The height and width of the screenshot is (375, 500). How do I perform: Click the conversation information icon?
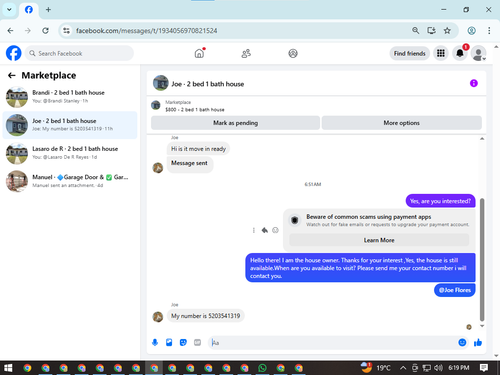pos(474,83)
